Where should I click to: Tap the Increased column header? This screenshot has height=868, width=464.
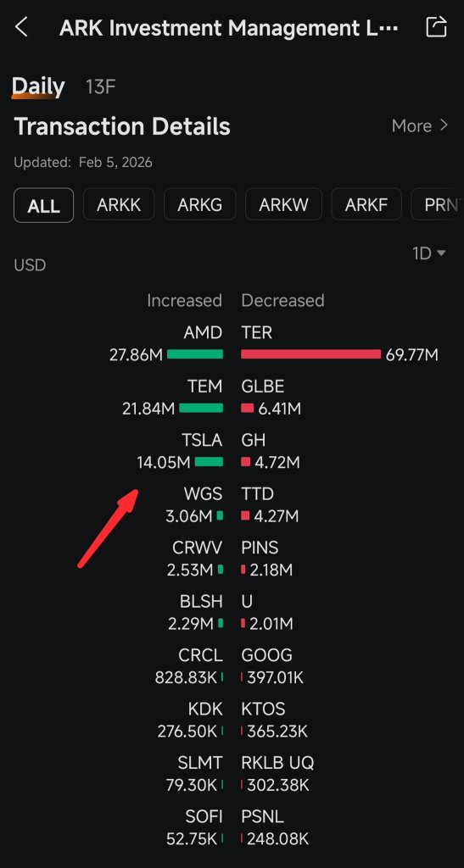point(184,301)
